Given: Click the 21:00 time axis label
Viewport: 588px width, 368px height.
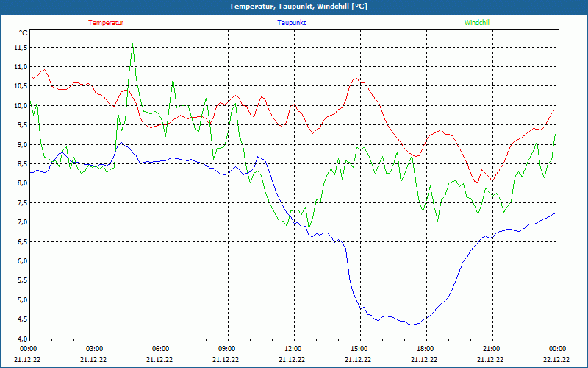Looking at the screenshot, I should point(492,349).
